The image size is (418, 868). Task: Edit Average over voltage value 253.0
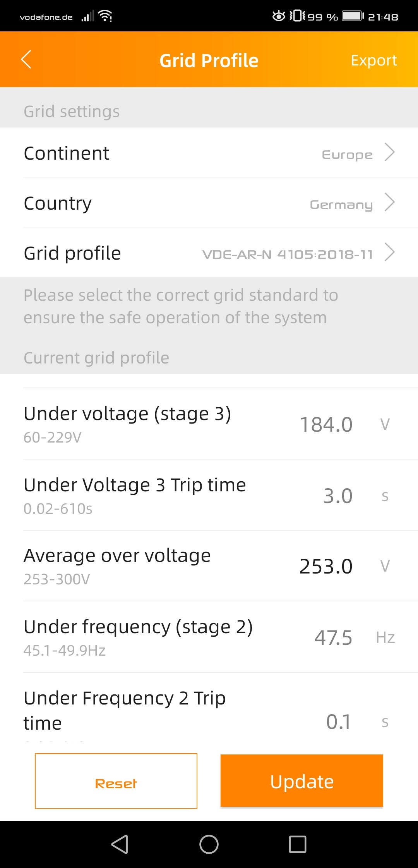326,566
